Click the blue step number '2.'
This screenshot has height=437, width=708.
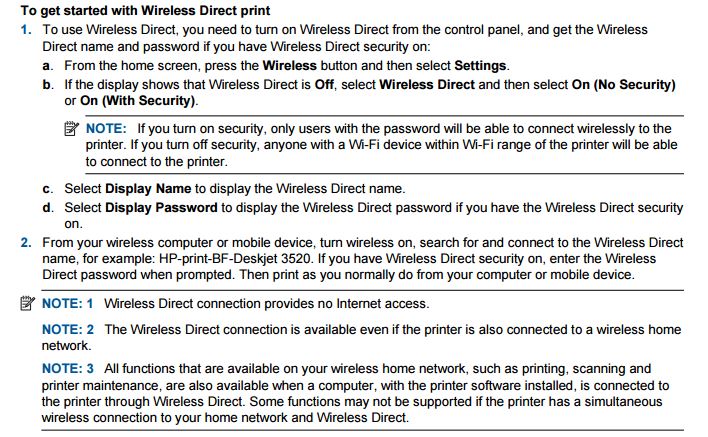[26, 242]
